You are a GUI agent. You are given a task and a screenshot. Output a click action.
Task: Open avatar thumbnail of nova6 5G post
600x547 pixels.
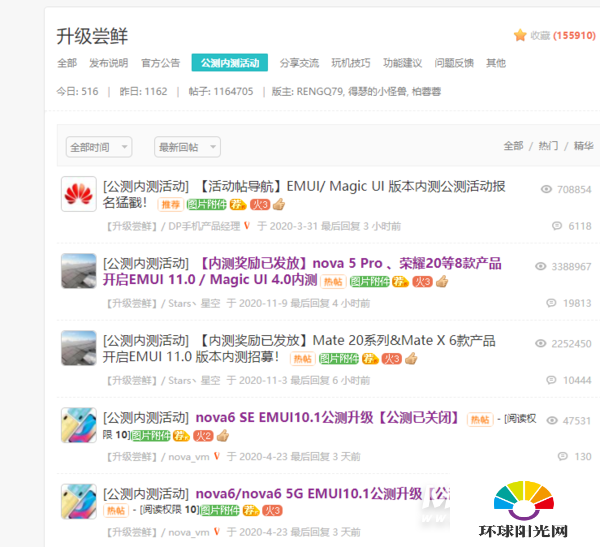pos(79,501)
